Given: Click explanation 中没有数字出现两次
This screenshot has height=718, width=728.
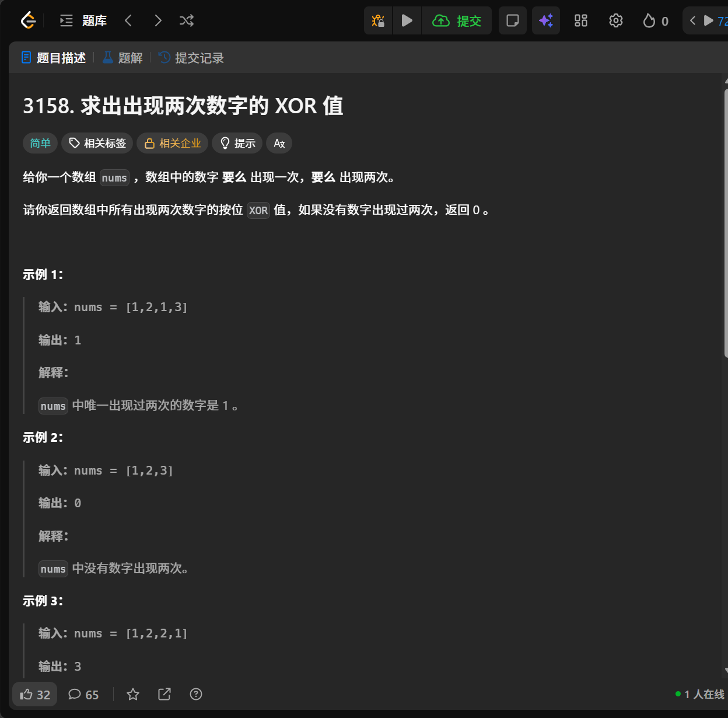Looking at the screenshot, I should pos(130,568).
